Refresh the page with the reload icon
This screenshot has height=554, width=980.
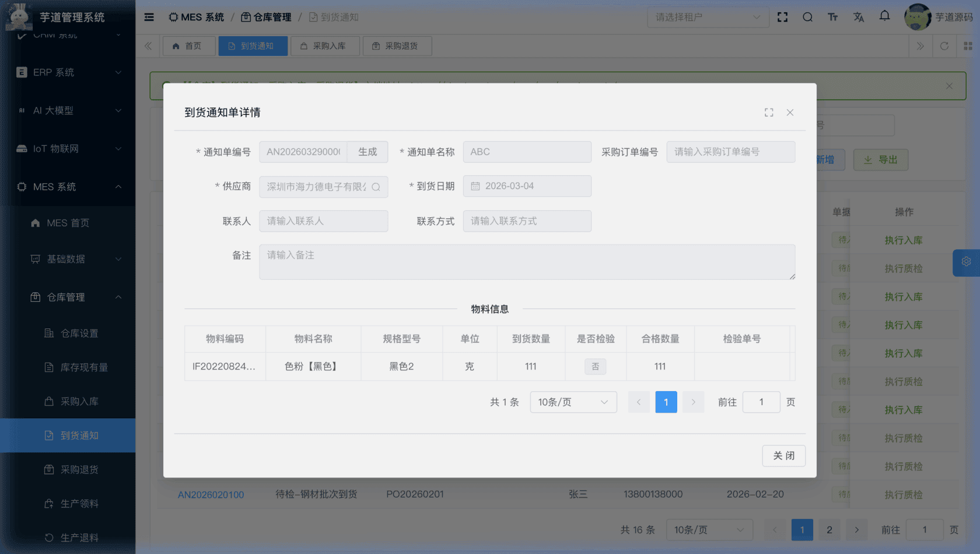tap(944, 46)
